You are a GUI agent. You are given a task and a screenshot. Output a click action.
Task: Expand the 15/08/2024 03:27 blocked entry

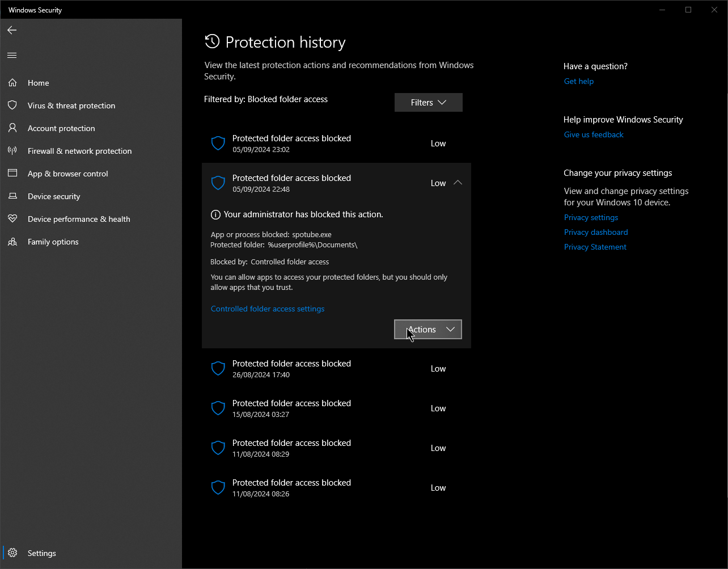pyautogui.click(x=336, y=408)
